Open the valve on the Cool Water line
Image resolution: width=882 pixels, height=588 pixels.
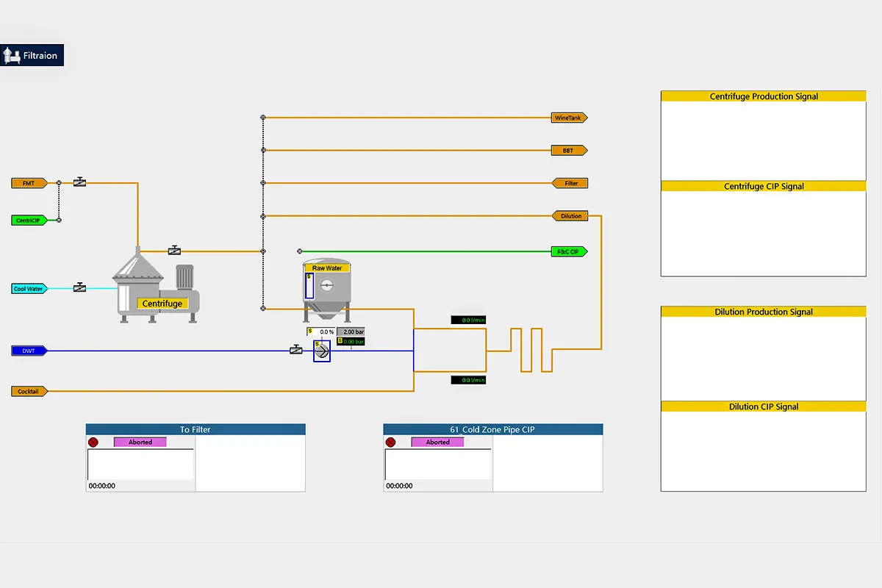click(80, 287)
